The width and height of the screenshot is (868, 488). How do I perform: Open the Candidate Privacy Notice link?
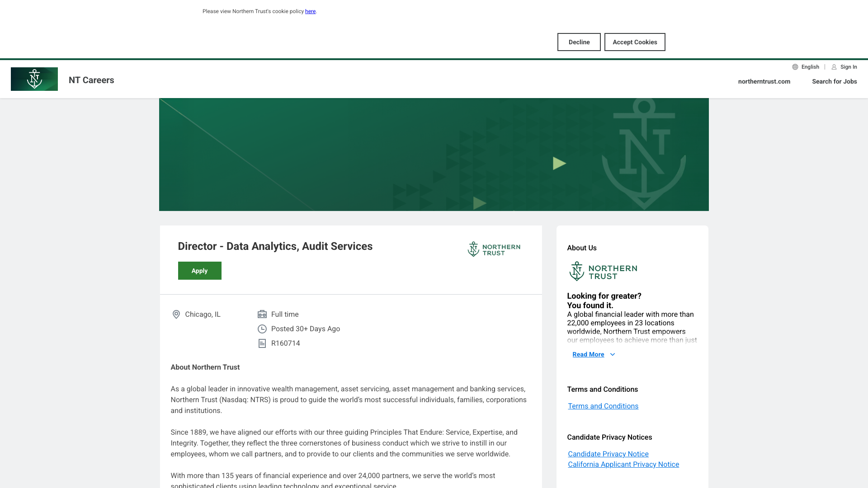pyautogui.click(x=608, y=454)
